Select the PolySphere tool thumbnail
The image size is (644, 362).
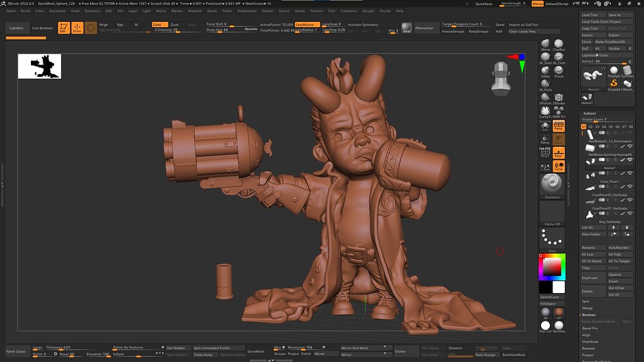[x=614, y=71]
